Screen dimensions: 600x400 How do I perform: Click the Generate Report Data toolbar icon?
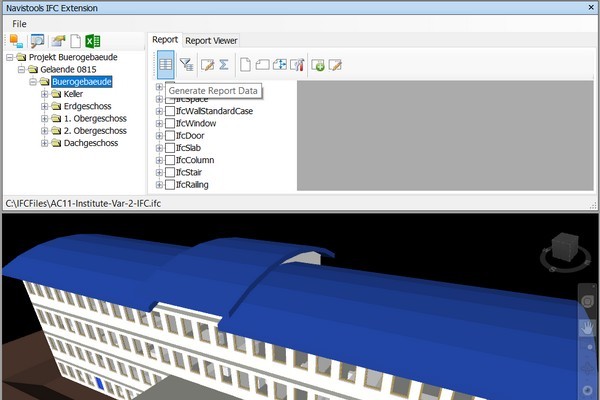point(166,65)
